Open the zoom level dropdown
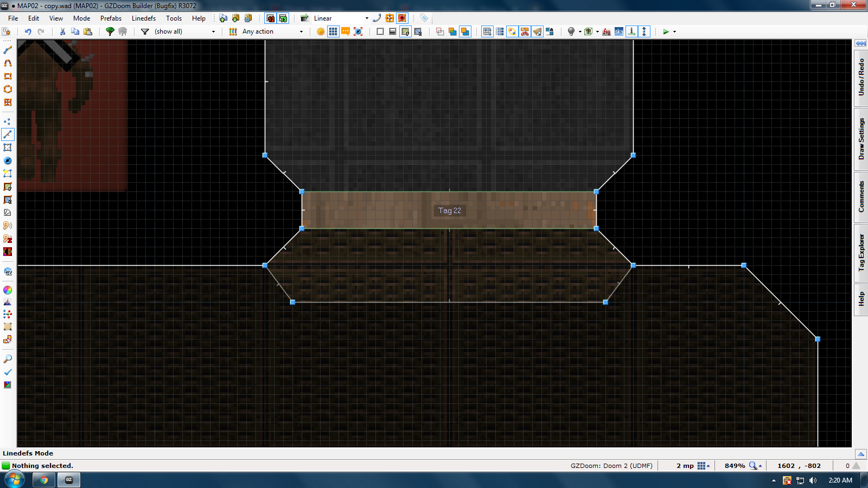Screen dimensions: 868x488 pyautogui.click(x=756, y=466)
